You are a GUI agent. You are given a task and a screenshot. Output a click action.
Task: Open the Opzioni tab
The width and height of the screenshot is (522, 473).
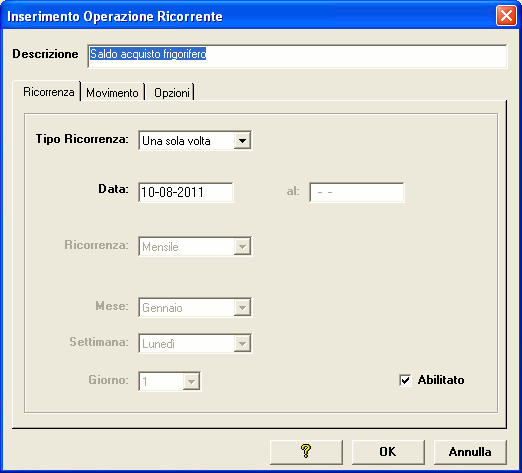tap(172, 92)
